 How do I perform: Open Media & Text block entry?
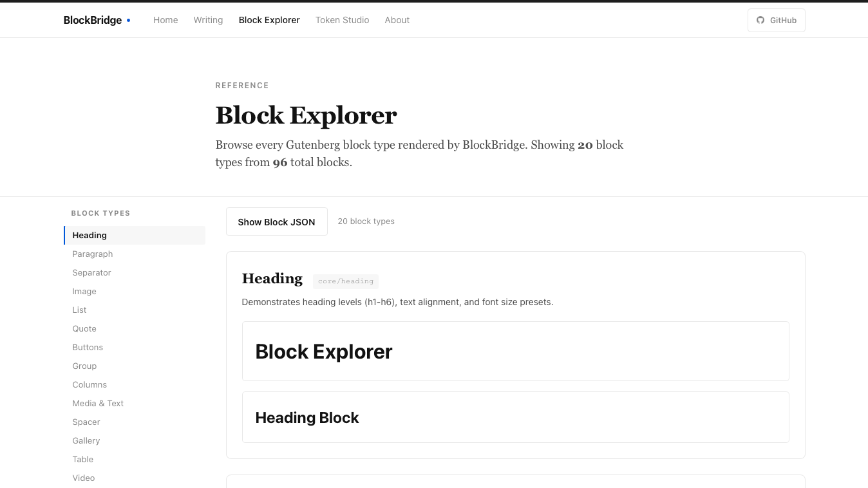[98, 403]
